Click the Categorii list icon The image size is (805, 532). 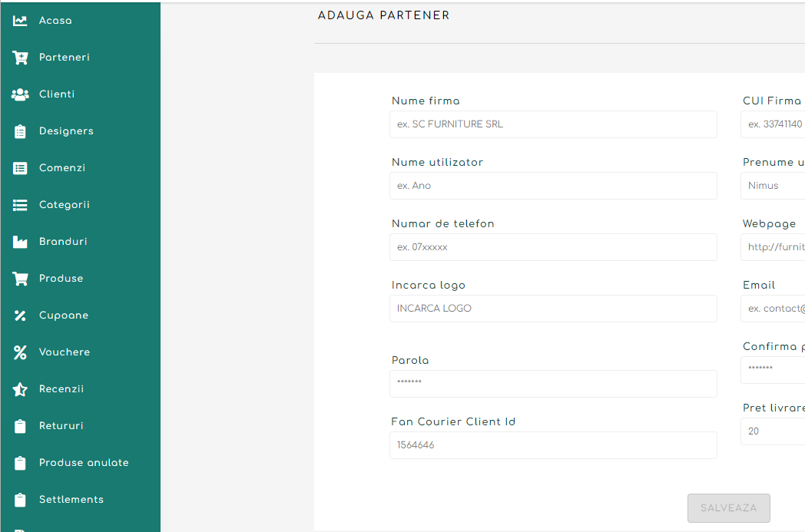tap(21, 205)
